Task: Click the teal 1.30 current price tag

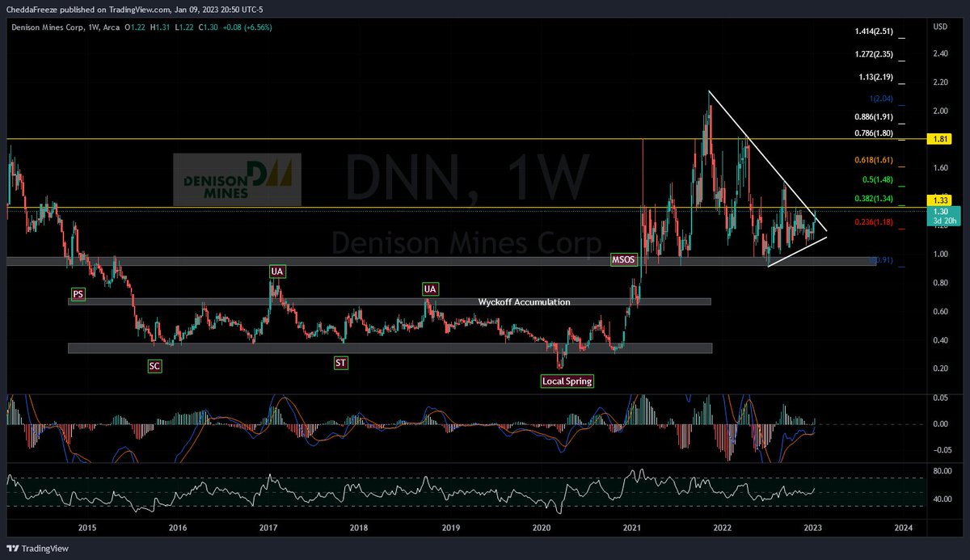Action: (940, 211)
